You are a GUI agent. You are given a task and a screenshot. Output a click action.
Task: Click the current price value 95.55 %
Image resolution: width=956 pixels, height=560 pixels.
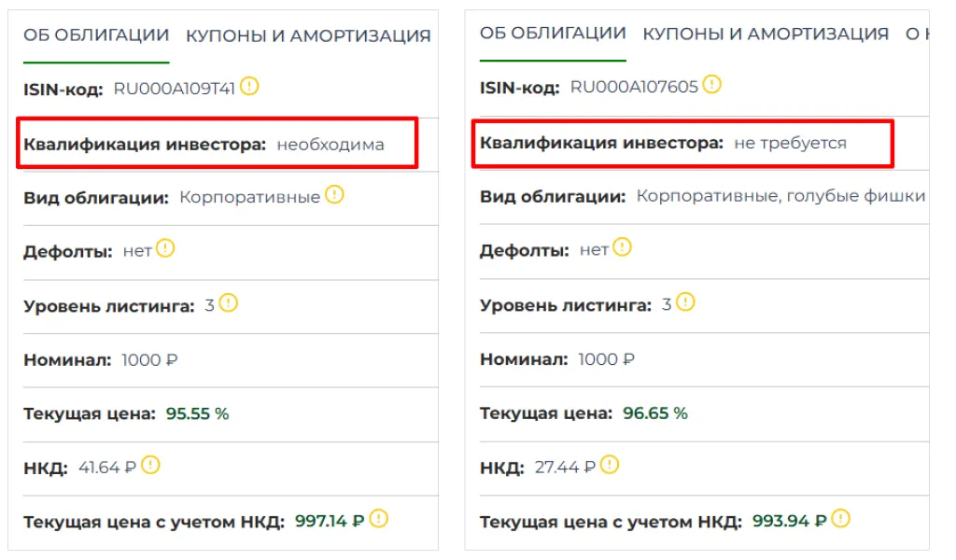tap(197, 413)
